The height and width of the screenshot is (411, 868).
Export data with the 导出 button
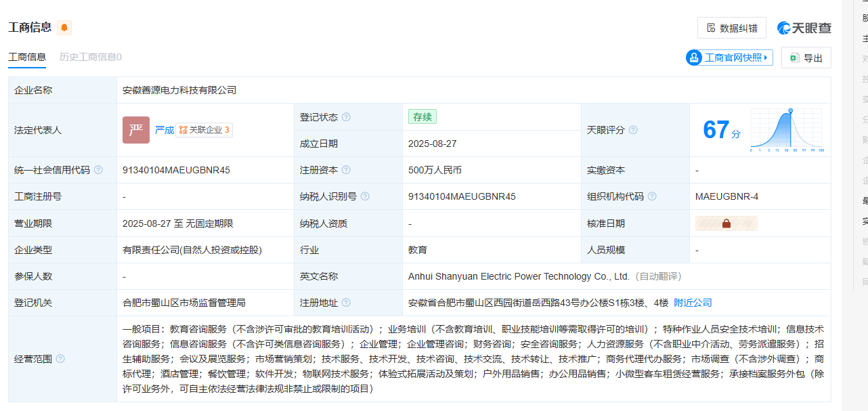(806, 58)
